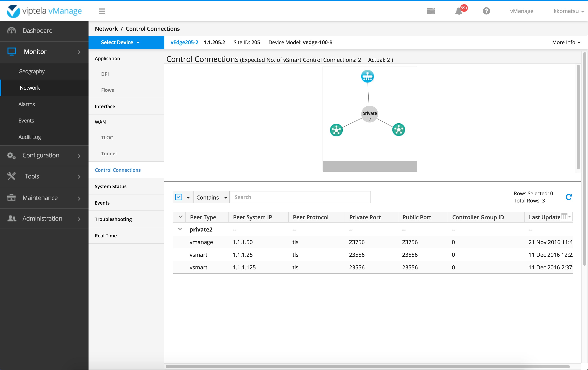Open the tasks icon in the top bar
Screen dimensions: 588x370
[431, 11]
